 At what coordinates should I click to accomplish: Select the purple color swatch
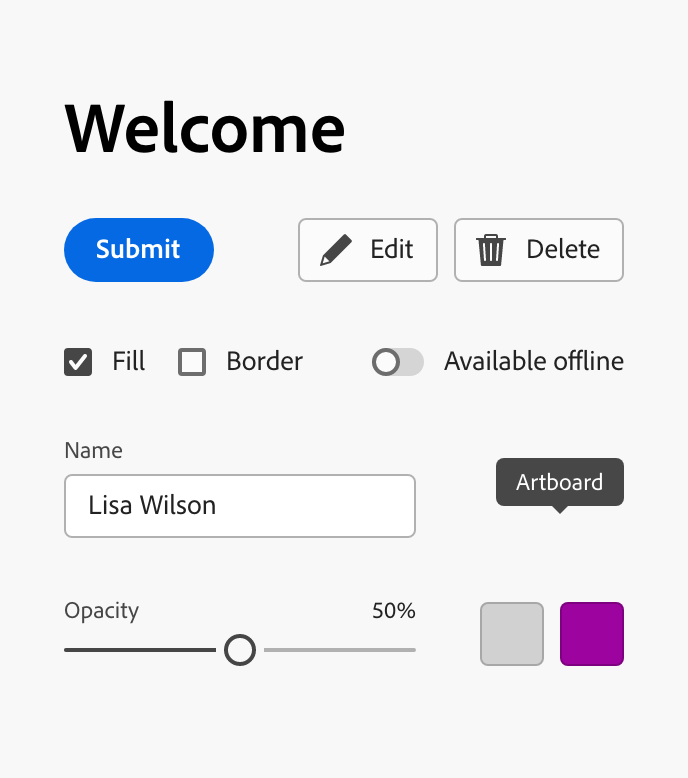[592, 634]
